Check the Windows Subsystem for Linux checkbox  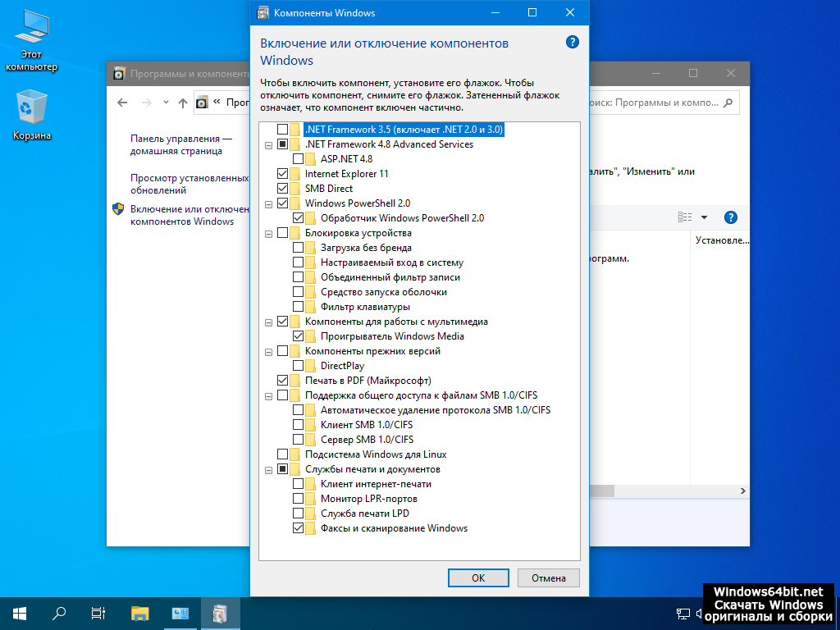(x=283, y=454)
